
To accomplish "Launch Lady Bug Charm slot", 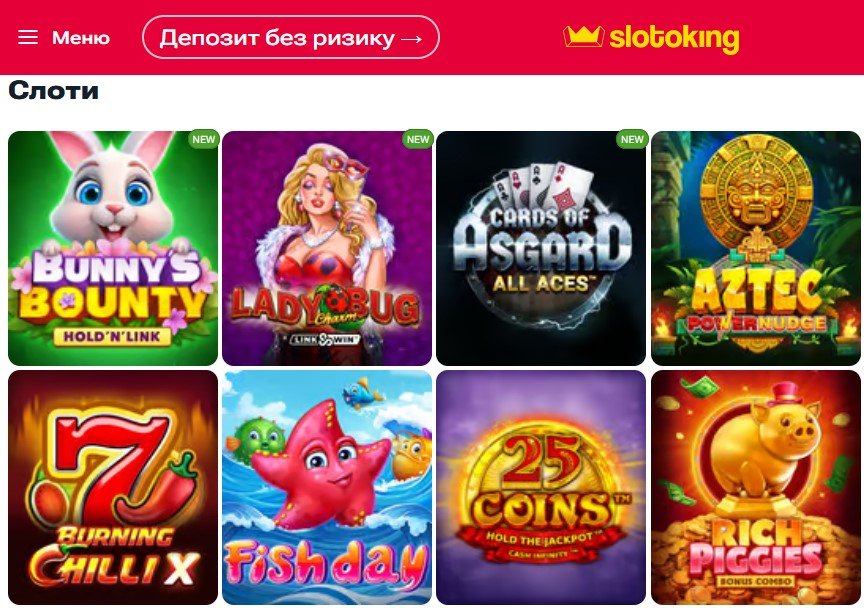I will tap(327, 248).
